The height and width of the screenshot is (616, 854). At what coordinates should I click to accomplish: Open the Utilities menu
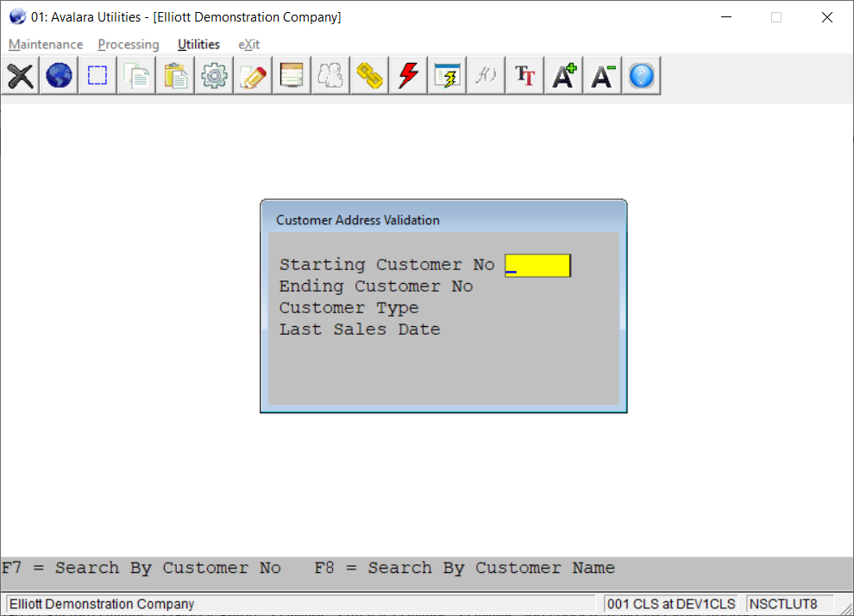point(198,44)
